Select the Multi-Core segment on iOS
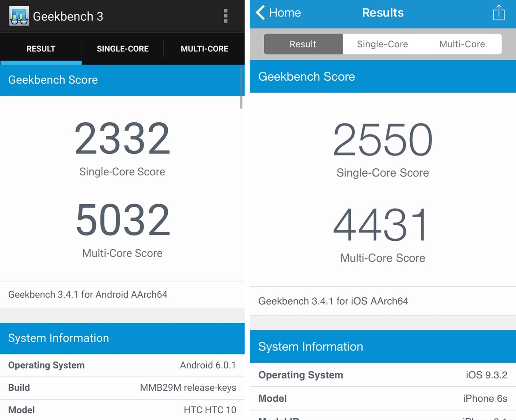This screenshot has height=420, width=516. click(x=462, y=44)
